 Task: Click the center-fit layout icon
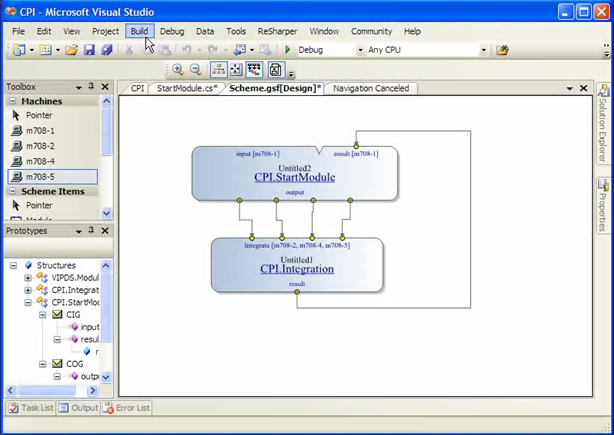[x=236, y=70]
